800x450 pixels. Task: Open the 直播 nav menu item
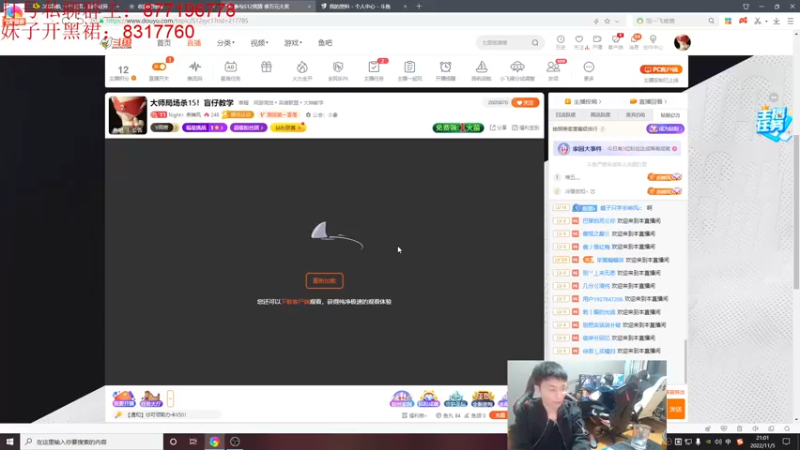pyautogui.click(x=194, y=43)
